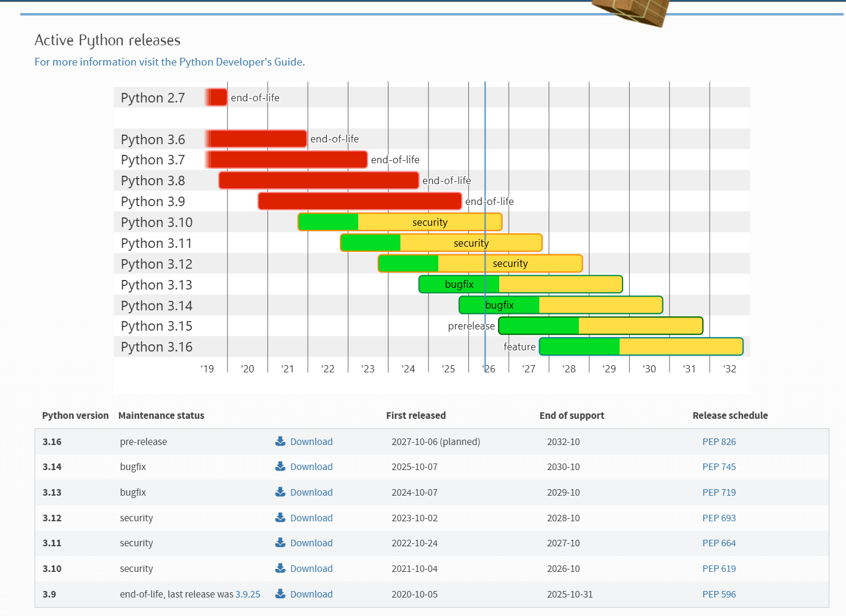Click the End of support column header
The width and height of the screenshot is (846, 616).
572,415
